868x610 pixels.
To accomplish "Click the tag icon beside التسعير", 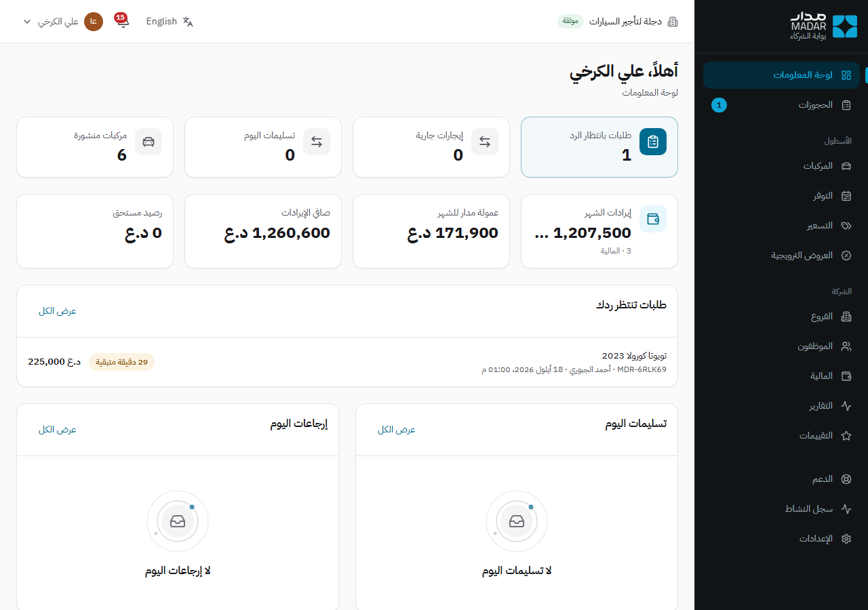I will [x=846, y=226].
